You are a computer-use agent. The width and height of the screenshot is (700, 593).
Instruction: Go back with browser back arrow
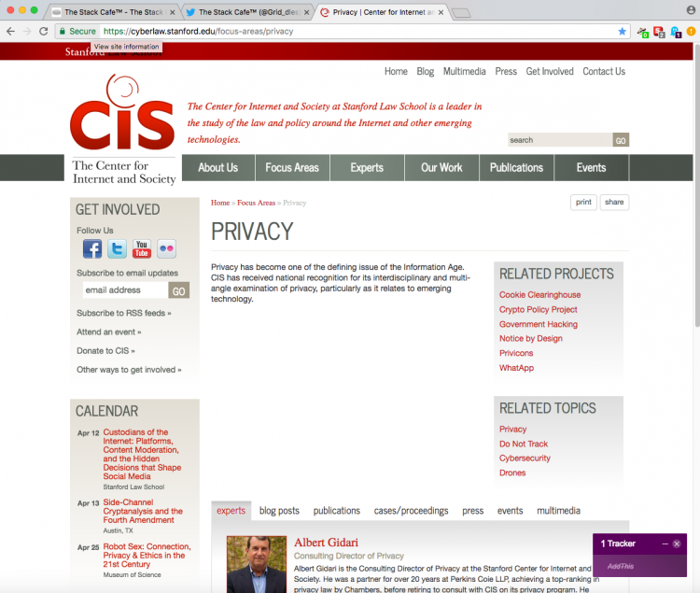pos(10,31)
